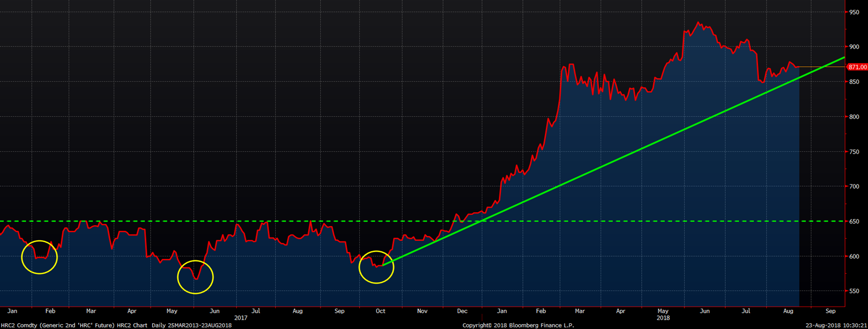Select the Nov label on the time axis
Screen dimensions: 868x329
[x=422, y=311]
